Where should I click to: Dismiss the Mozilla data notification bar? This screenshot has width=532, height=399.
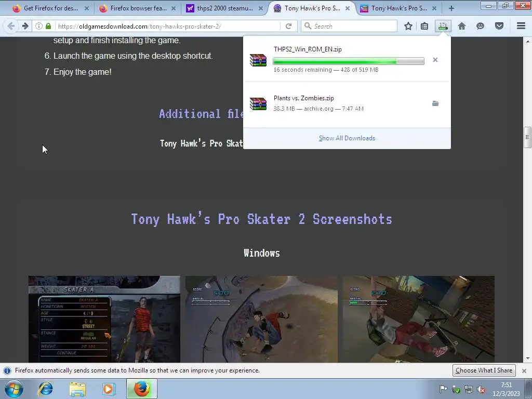coord(524,371)
